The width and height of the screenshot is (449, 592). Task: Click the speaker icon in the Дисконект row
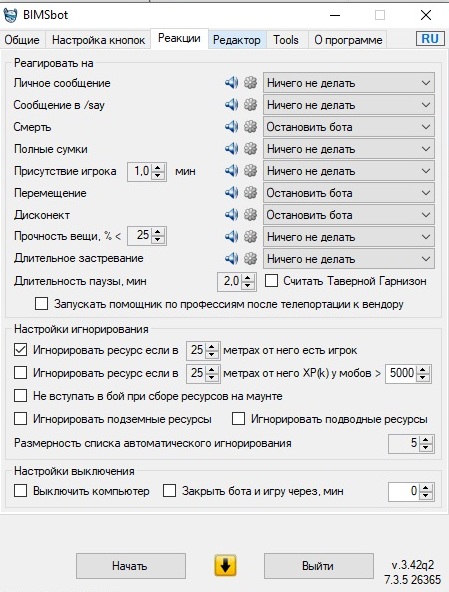pyautogui.click(x=231, y=215)
